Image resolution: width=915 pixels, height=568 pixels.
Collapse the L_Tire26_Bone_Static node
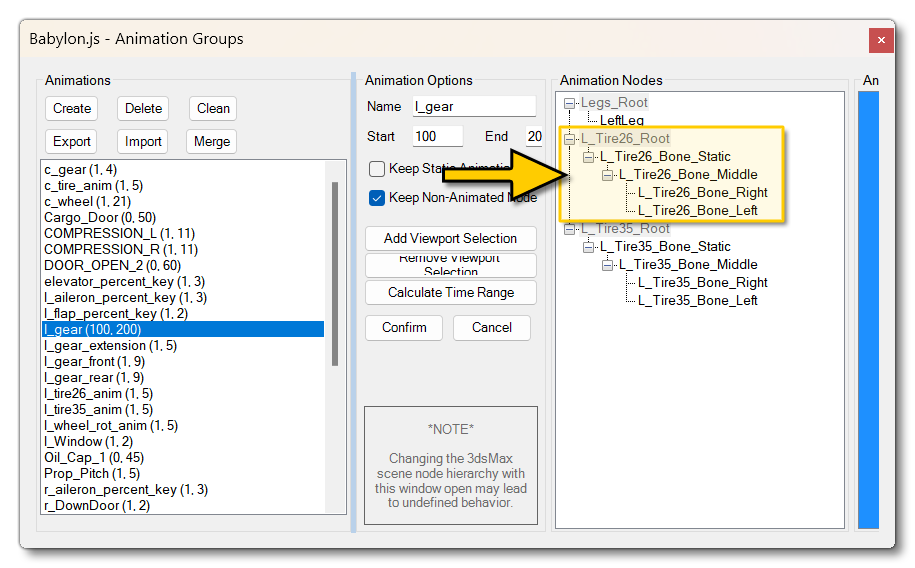[x=589, y=157]
